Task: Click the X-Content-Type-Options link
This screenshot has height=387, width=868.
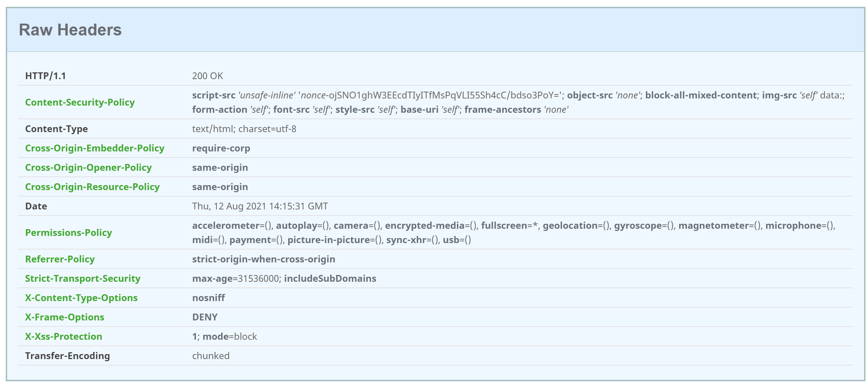Action: click(81, 298)
